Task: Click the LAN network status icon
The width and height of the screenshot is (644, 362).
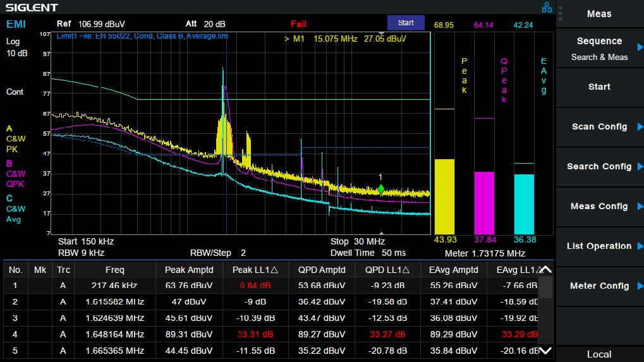Action: 547,8
